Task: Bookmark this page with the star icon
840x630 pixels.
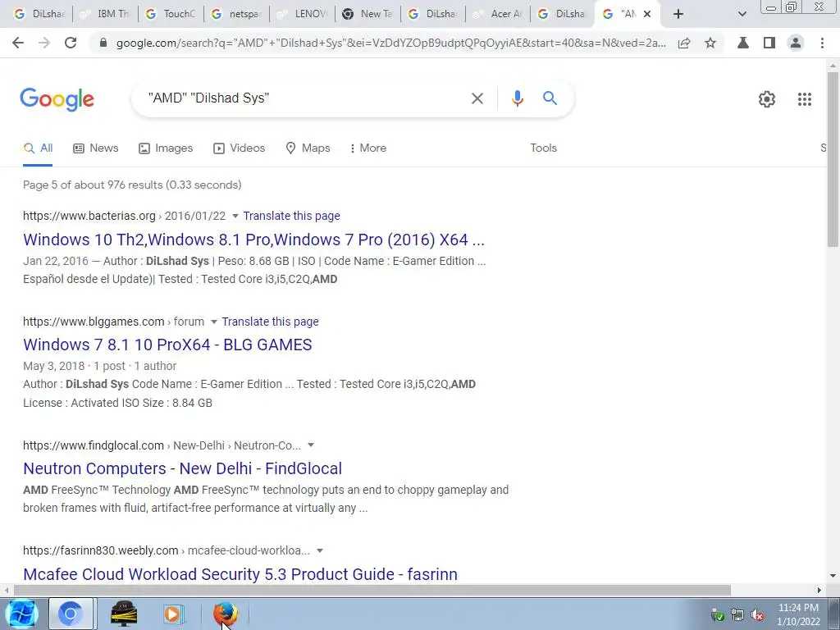Action: coord(710,43)
